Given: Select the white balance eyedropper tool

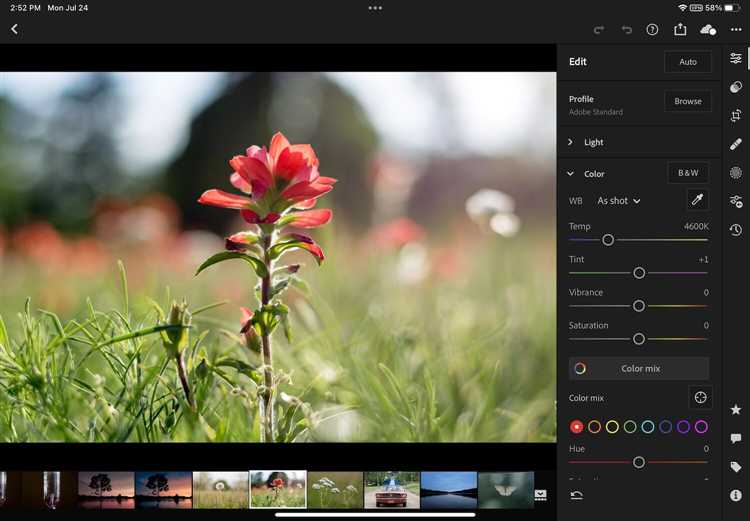Looking at the screenshot, I should (697, 200).
